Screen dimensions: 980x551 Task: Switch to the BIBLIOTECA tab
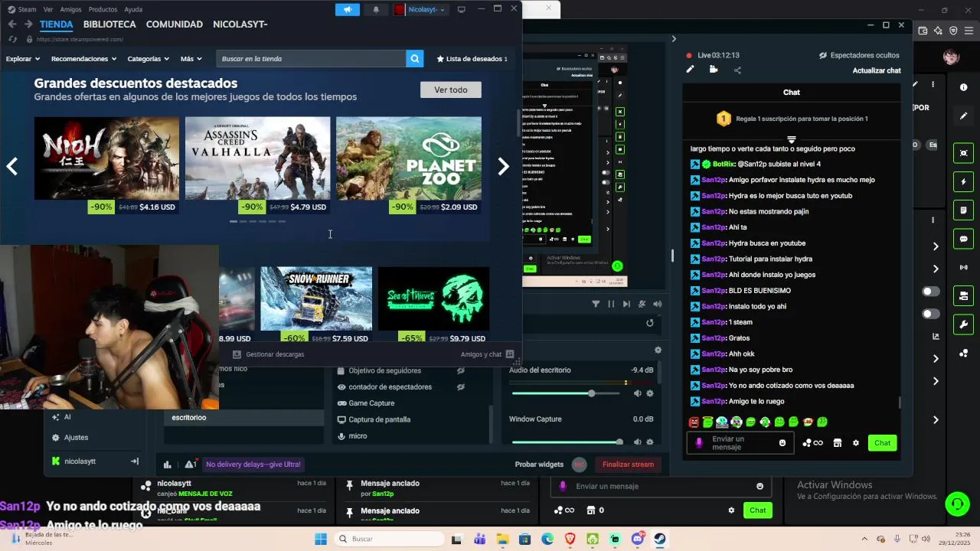(109, 24)
